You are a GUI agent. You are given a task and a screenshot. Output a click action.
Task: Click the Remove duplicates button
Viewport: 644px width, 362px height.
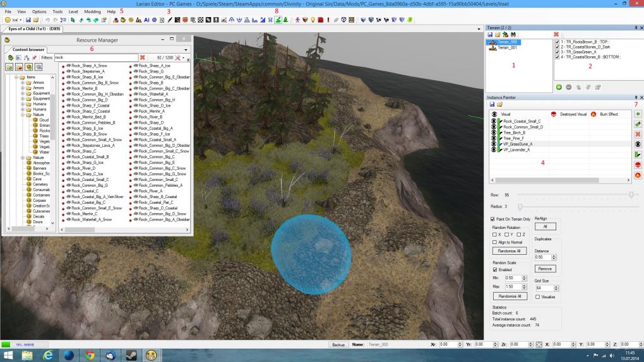[545, 269]
